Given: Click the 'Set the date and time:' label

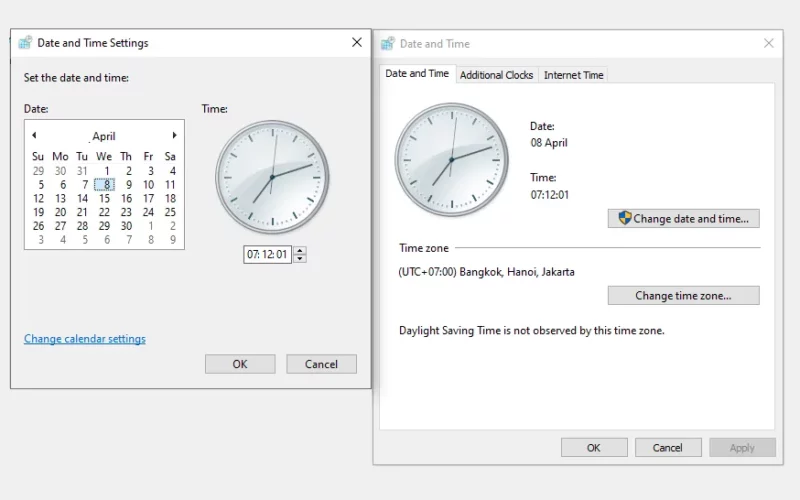Looking at the screenshot, I should 76,78.
